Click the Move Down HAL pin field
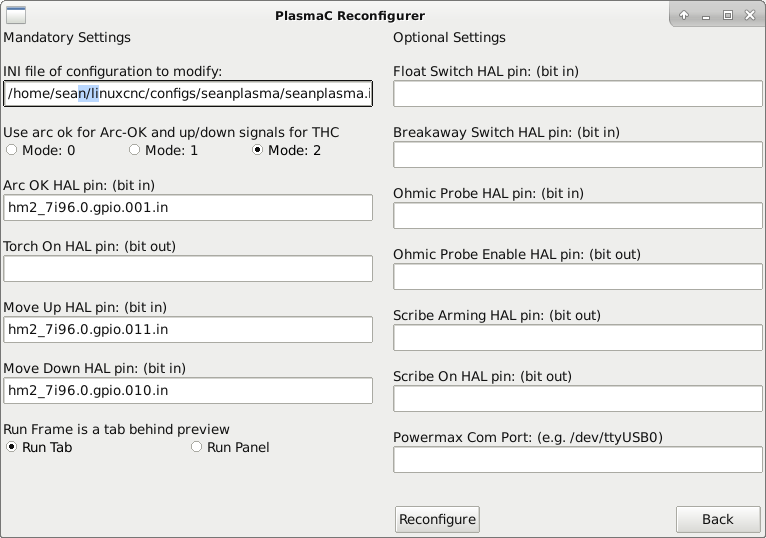 coord(188,390)
